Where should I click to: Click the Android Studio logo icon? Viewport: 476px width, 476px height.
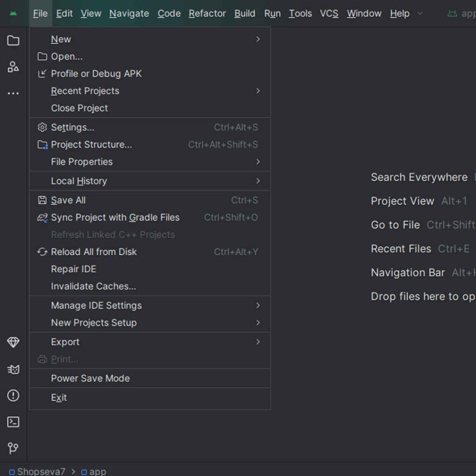[x=13, y=13]
